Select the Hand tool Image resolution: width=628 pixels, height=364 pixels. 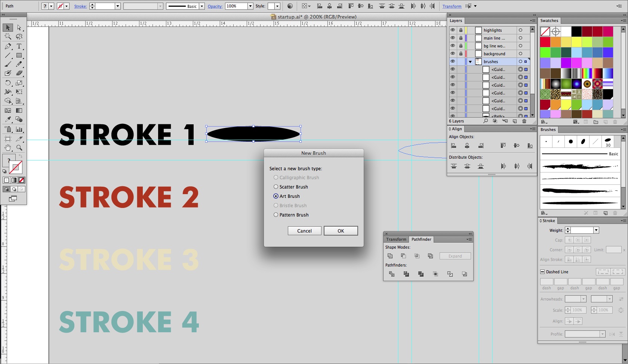(8, 148)
